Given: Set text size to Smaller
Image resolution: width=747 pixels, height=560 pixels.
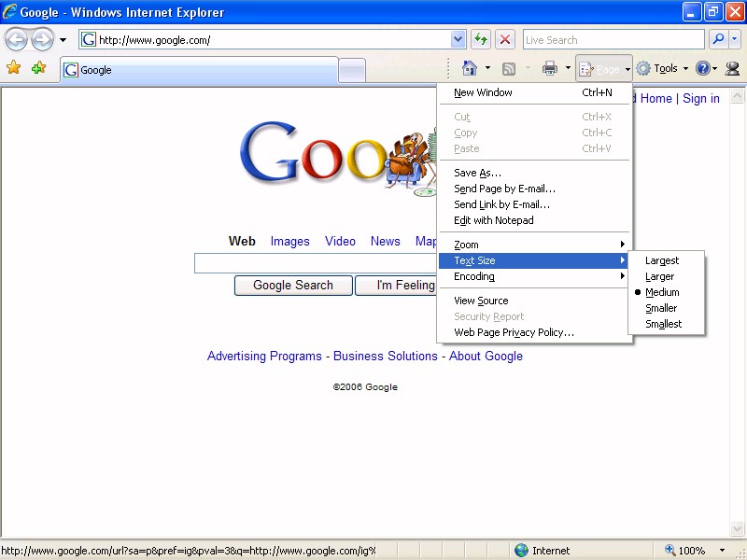Looking at the screenshot, I should click(667, 308).
